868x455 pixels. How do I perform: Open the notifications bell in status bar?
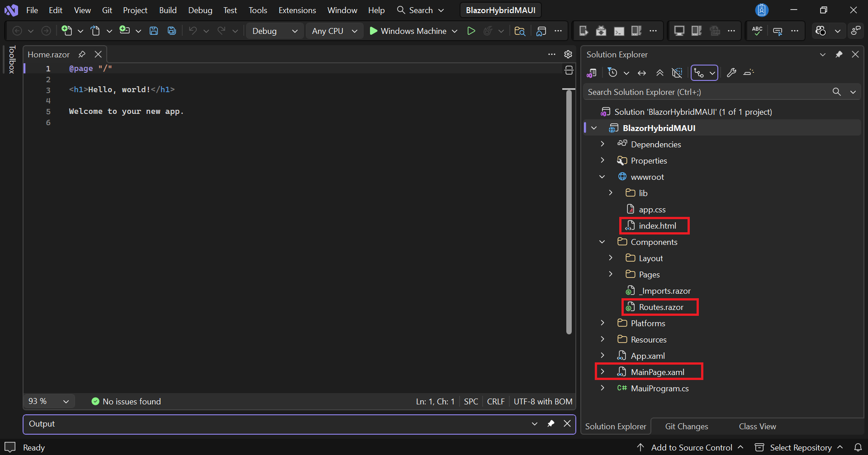click(x=858, y=447)
